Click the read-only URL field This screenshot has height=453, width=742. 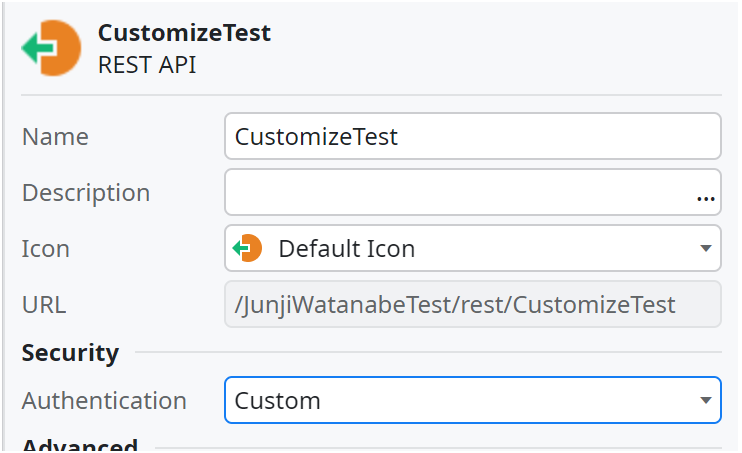[472, 304]
